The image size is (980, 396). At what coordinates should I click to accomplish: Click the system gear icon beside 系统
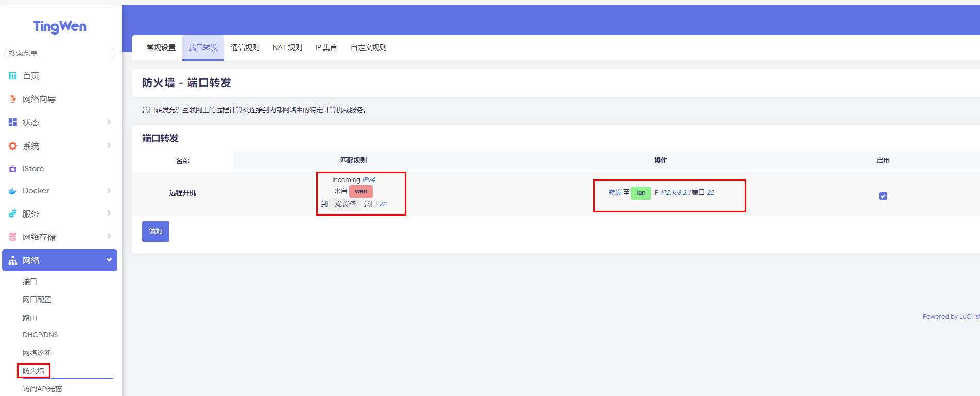point(13,146)
